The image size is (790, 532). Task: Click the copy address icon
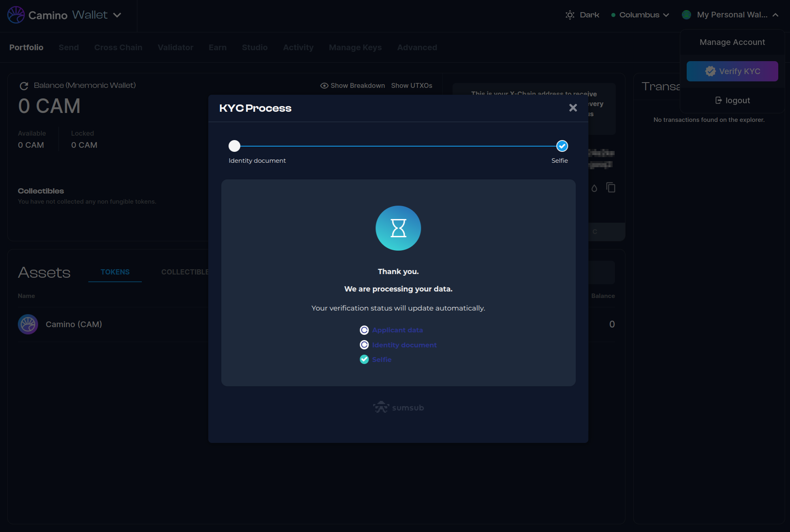[611, 187]
